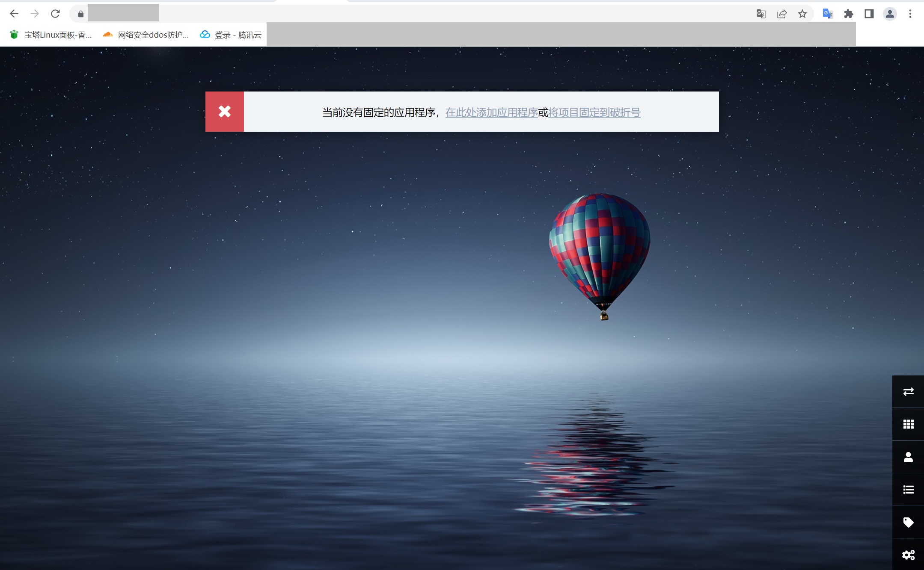Image resolution: width=924 pixels, height=570 pixels.
Task: Bookmark this page with the star icon
Action: coord(802,14)
